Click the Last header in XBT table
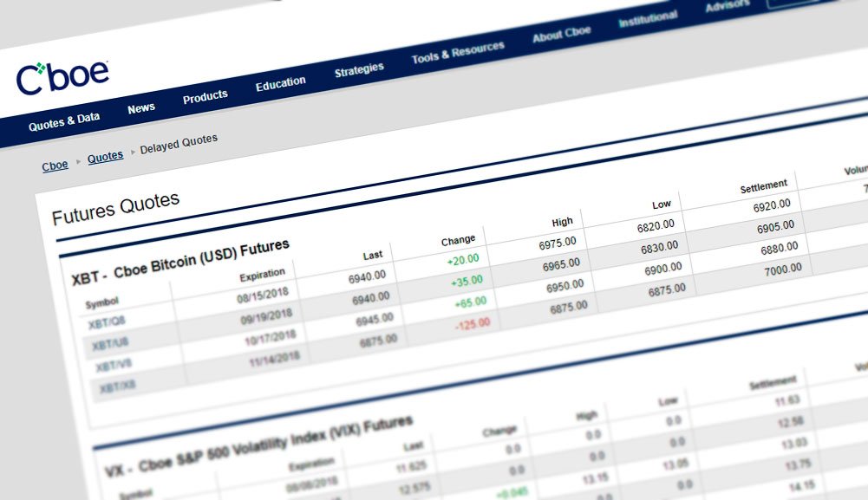Image resolution: width=868 pixels, height=500 pixels. [x=373, y=255]
